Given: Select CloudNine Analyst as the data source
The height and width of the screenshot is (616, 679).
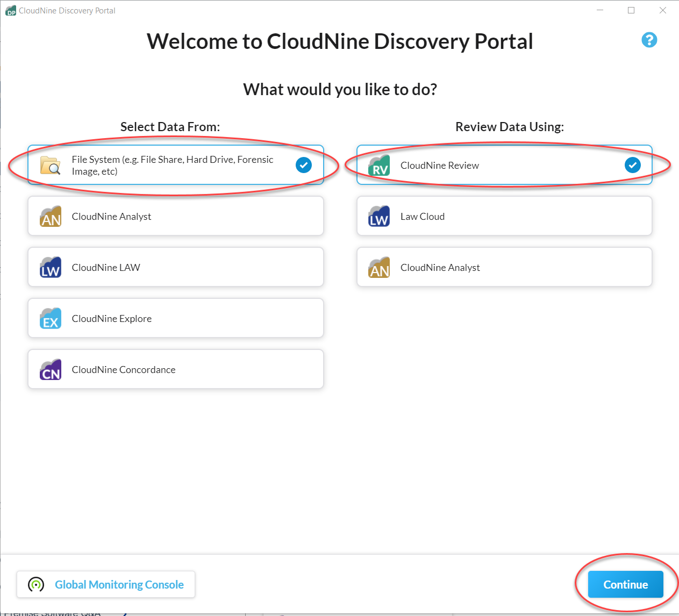Looking at the screenshot, I should tap(175, 216).
